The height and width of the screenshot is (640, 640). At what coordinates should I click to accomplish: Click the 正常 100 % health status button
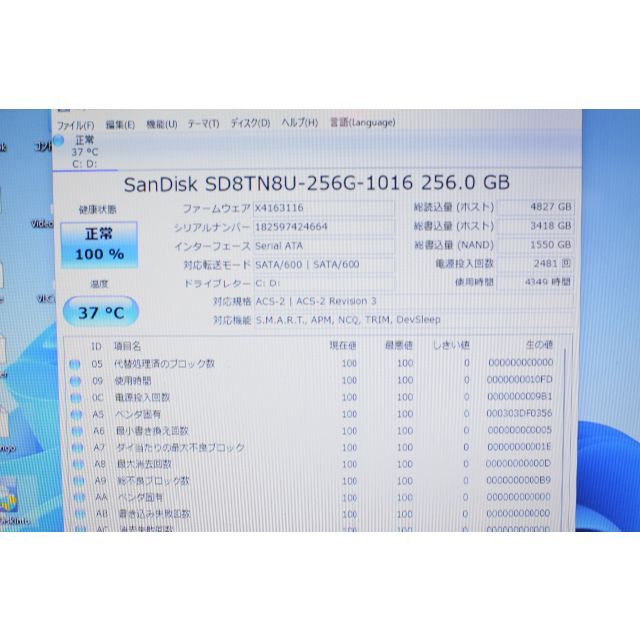[99, 244]
